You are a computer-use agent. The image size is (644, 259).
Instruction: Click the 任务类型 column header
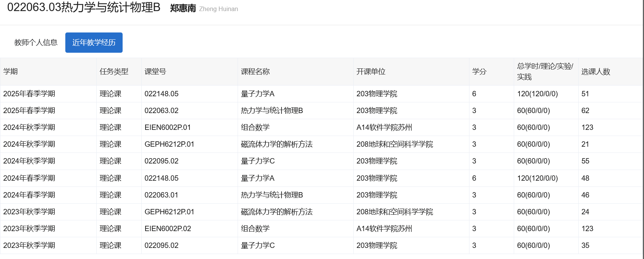[x=114, y=71]
